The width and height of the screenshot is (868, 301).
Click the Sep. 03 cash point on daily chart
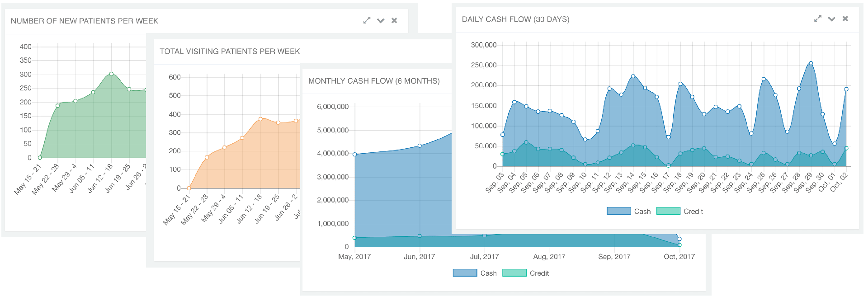pos(503,135)
